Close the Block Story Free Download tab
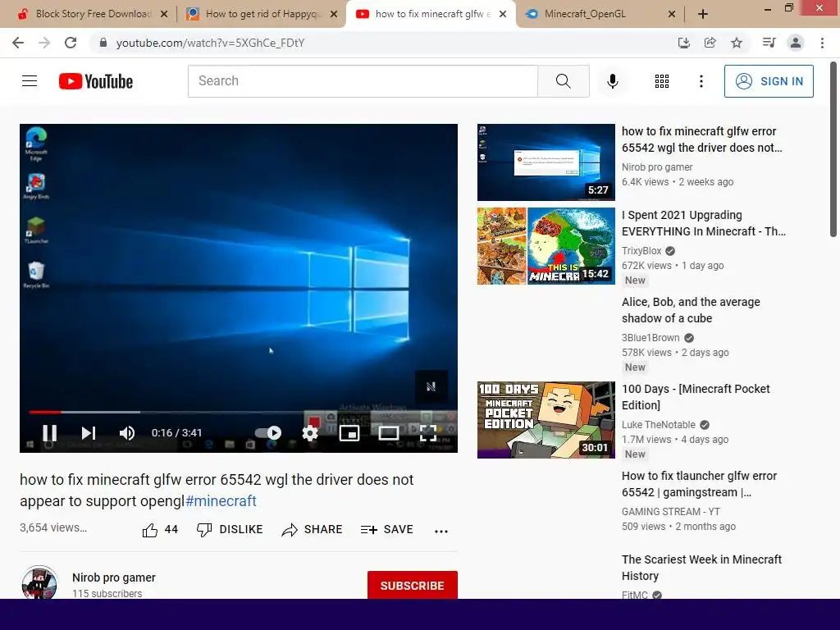The width and height of the screenshot is (840, 630). click(x=164, y=14)
